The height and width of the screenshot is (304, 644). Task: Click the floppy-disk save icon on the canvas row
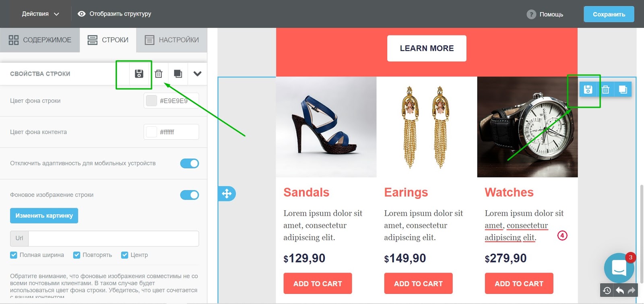click(588, 89)
